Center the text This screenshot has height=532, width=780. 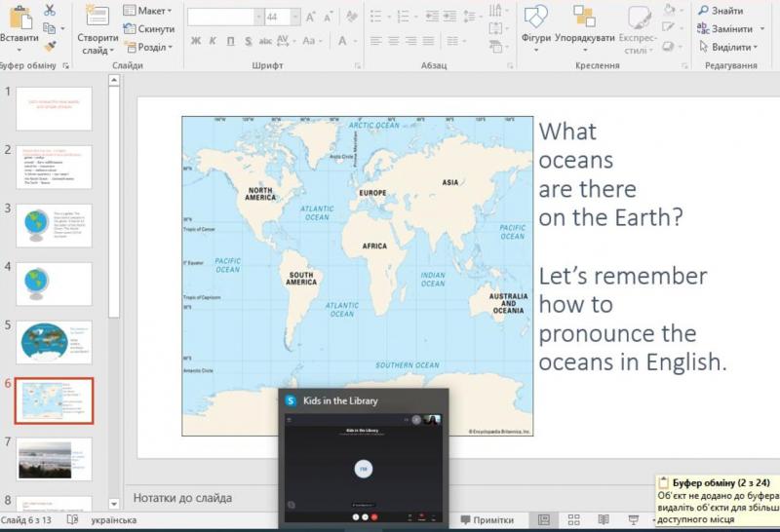point(394,41)
